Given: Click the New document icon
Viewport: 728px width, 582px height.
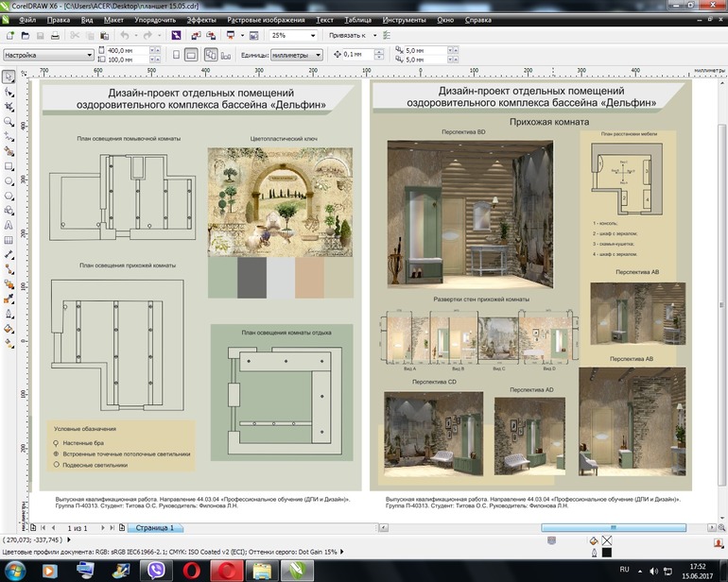Looking at the screenshot, I should 10,35.
